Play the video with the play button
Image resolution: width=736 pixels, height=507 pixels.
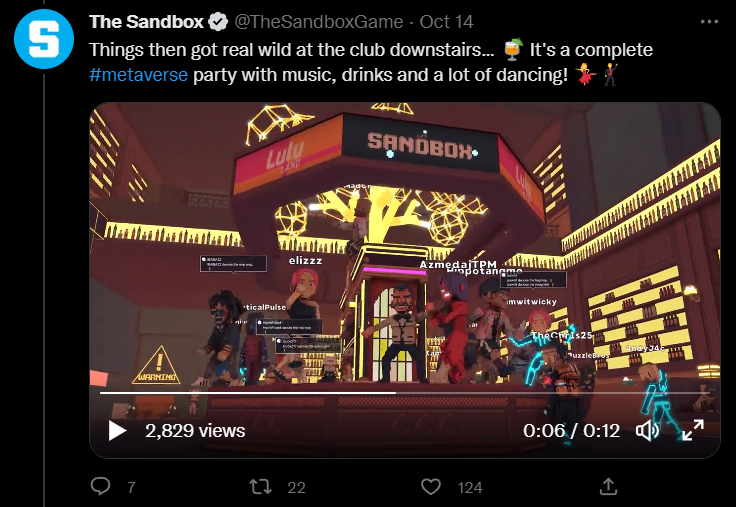[117, 430]
